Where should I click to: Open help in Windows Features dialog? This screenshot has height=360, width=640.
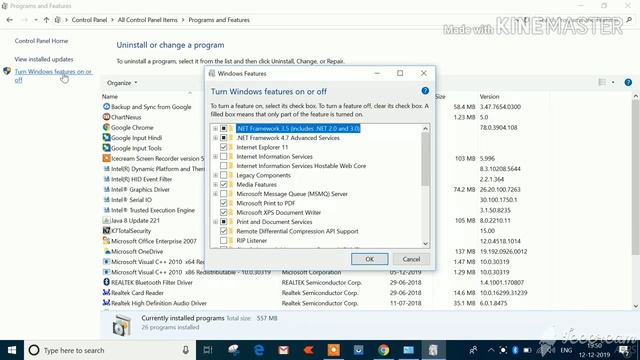(x=425, y=91)
